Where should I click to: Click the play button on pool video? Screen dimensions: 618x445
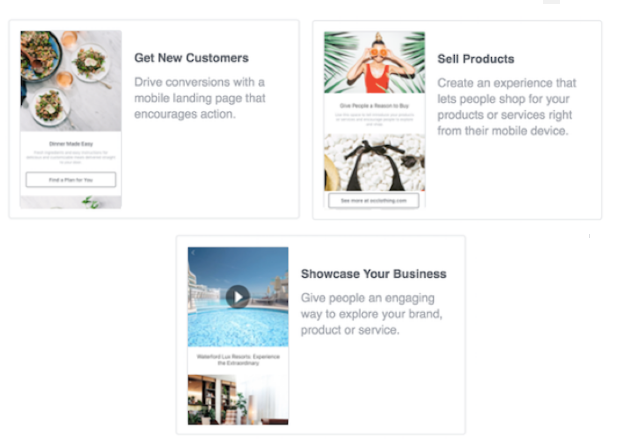pyautogui.click(x=238, y=297)
